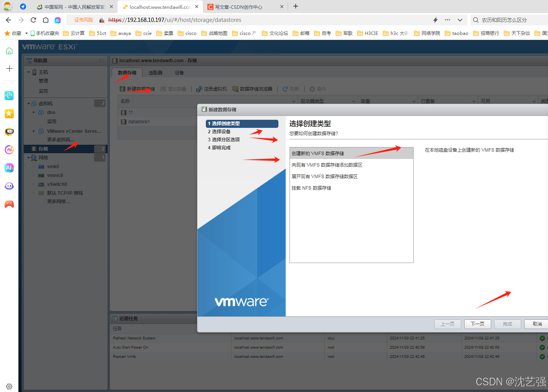Open the browser home page icon
Viewport: 548px width, 392px height.
point(46,20)
